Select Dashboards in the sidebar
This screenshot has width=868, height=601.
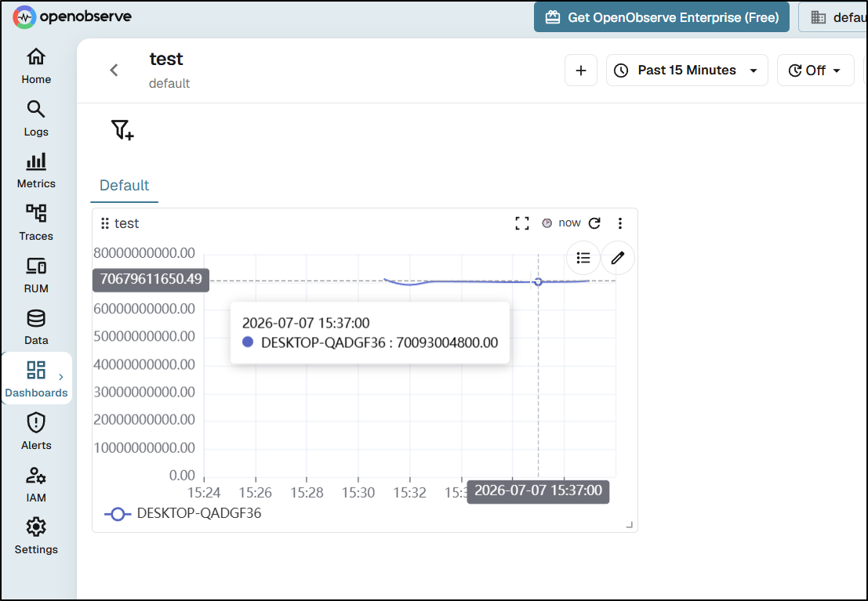tap(36, 379)
